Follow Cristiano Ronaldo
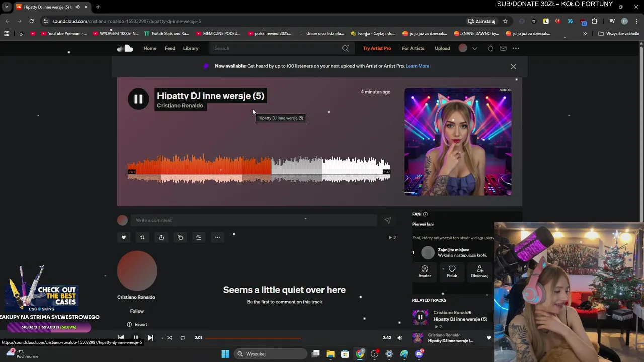Image resolution: width=644 pixels, height=362 pixels. pyautogui.click(x=137, y=311)
